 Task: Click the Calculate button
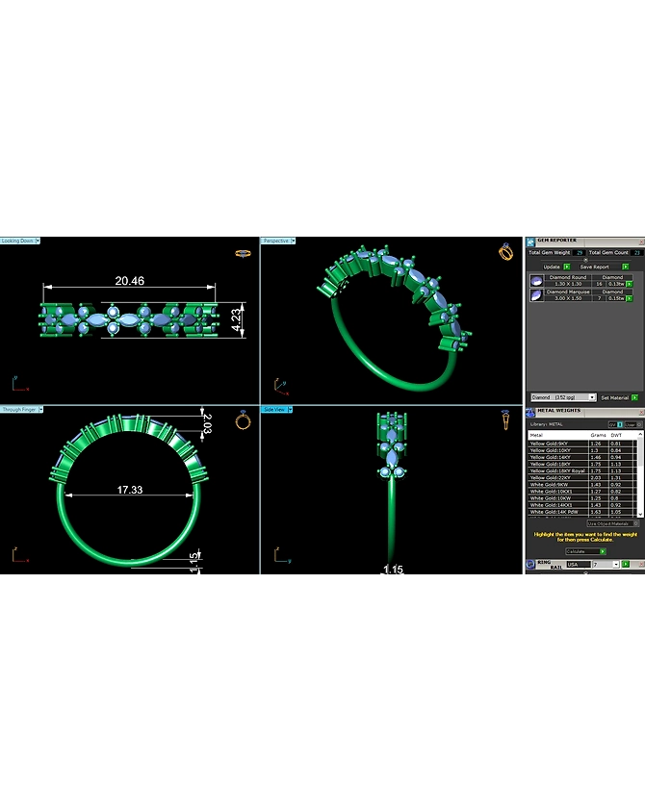point(585,551)
